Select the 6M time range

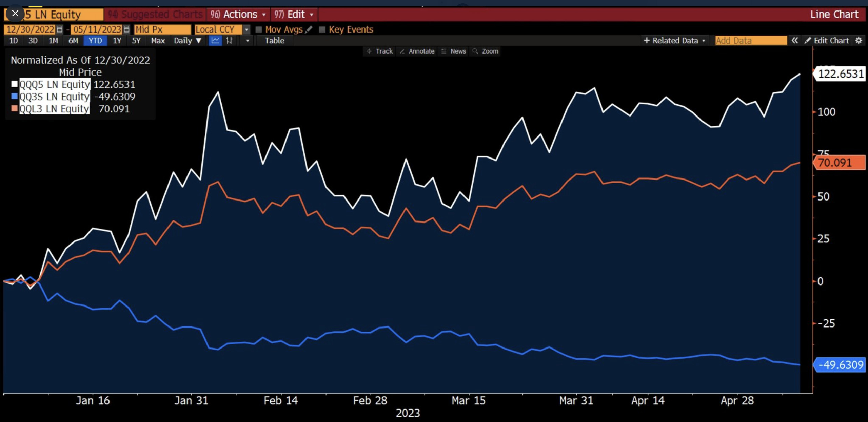(x=73, y=41)
